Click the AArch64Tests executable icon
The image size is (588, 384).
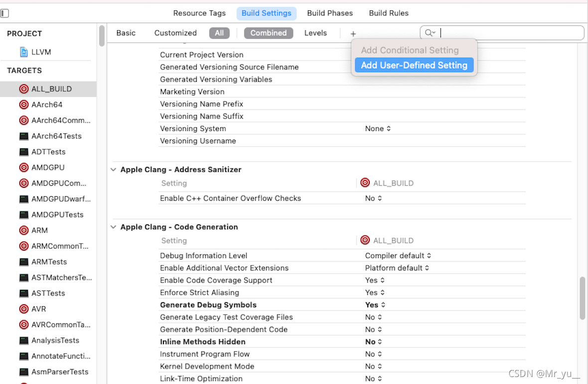click(23, 136)
